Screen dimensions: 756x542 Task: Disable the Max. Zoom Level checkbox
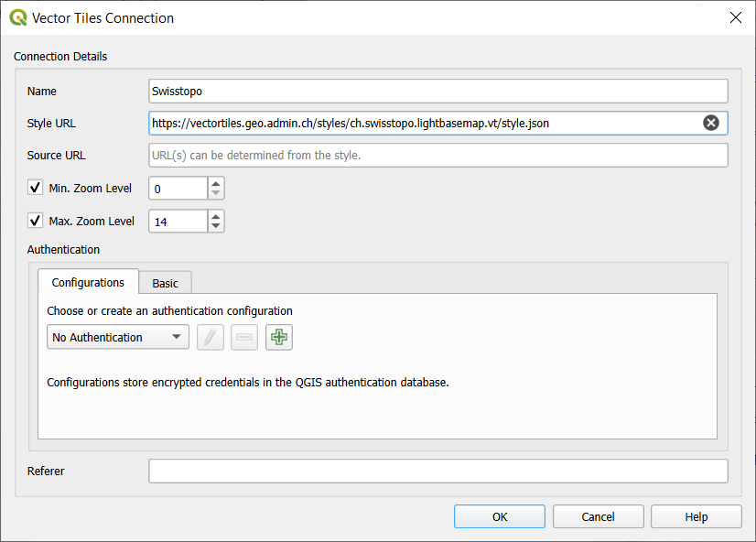34,221
